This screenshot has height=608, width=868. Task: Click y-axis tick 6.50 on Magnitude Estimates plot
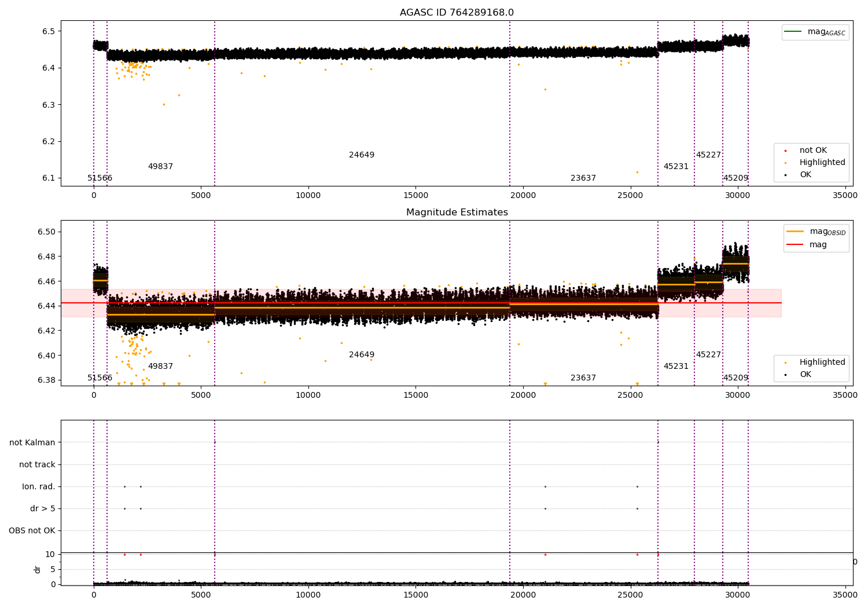(46, 232)
